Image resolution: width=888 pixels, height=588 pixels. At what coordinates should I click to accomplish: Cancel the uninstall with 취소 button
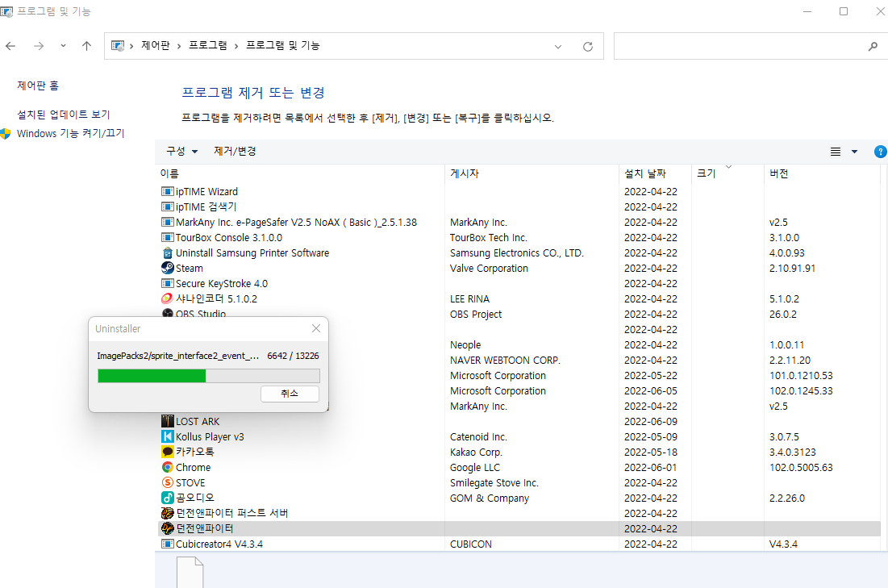click(290, 394)
